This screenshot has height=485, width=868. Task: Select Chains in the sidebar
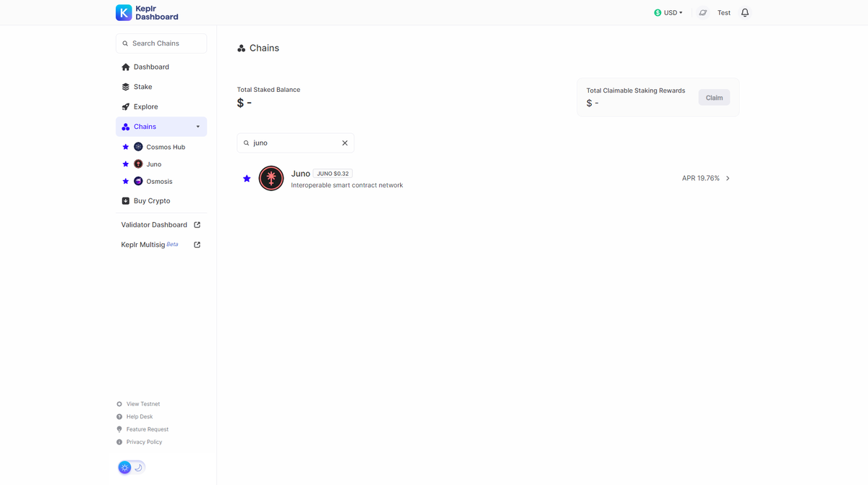point(161,127)
